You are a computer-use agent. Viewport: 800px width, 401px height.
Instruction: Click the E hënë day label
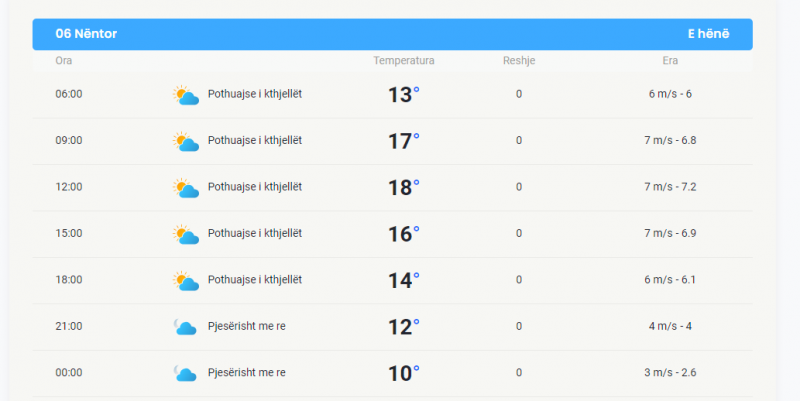pos(708,34)
